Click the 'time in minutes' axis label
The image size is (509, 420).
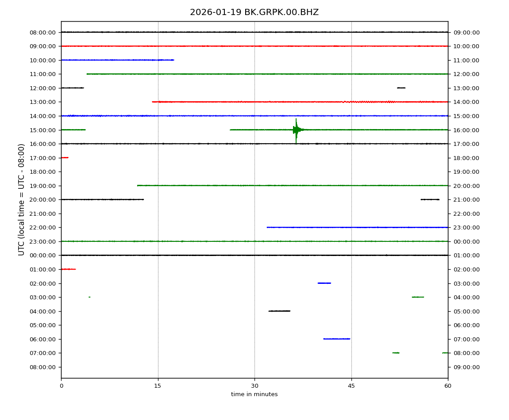pos(254,394)
